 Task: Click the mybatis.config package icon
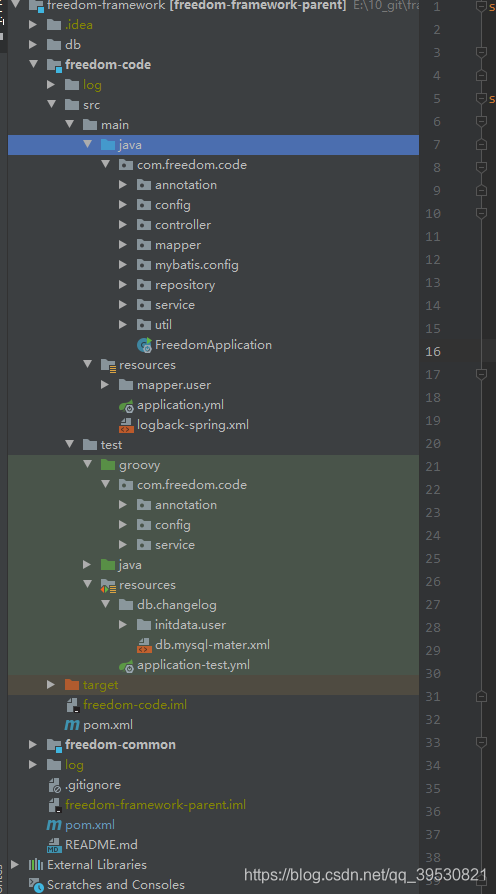coord(144,265)
